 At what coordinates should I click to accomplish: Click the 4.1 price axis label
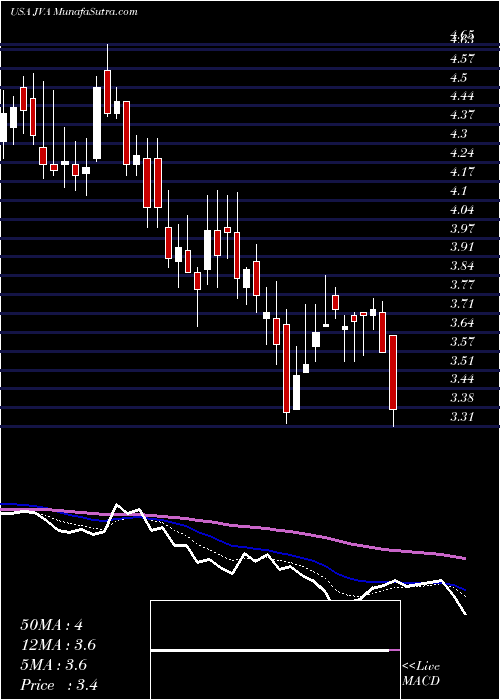pyautogui.click(x=458, y=191)
